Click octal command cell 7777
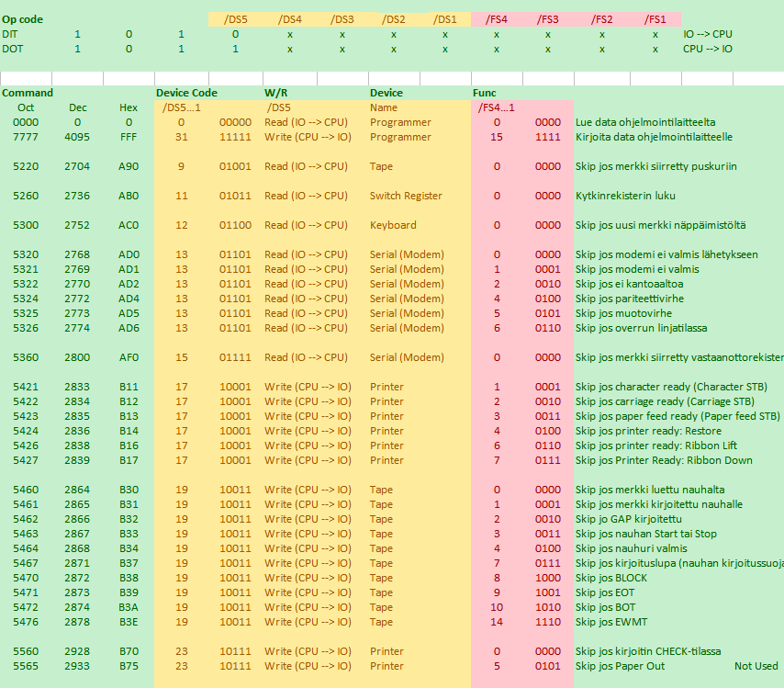Image resolution: width=784 pixels, height=688 pixels. click(26, 137)
